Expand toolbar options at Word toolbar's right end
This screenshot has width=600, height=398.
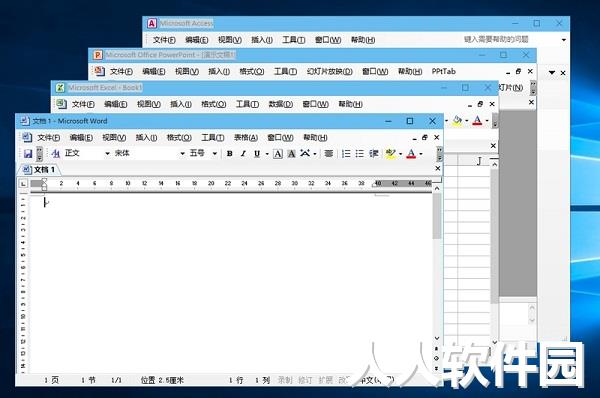click(x=440, y=153)
